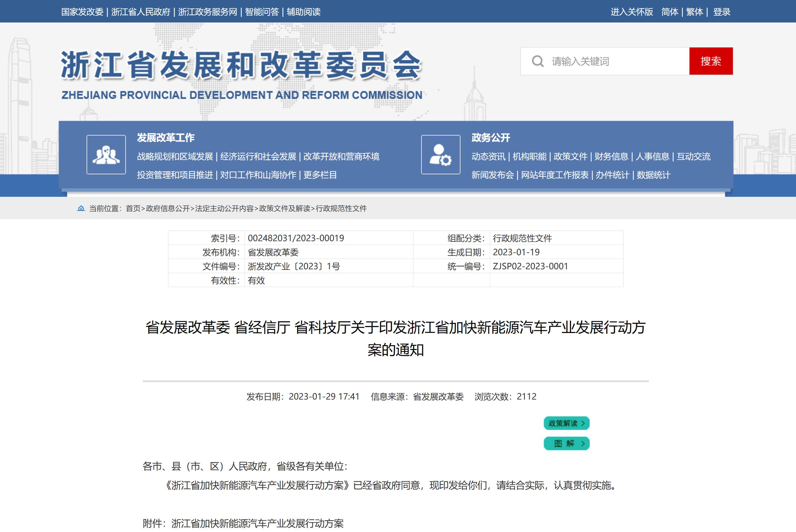Click the red 搜索 button
This screenshot has height=532, width=796.
pos(711,61)
